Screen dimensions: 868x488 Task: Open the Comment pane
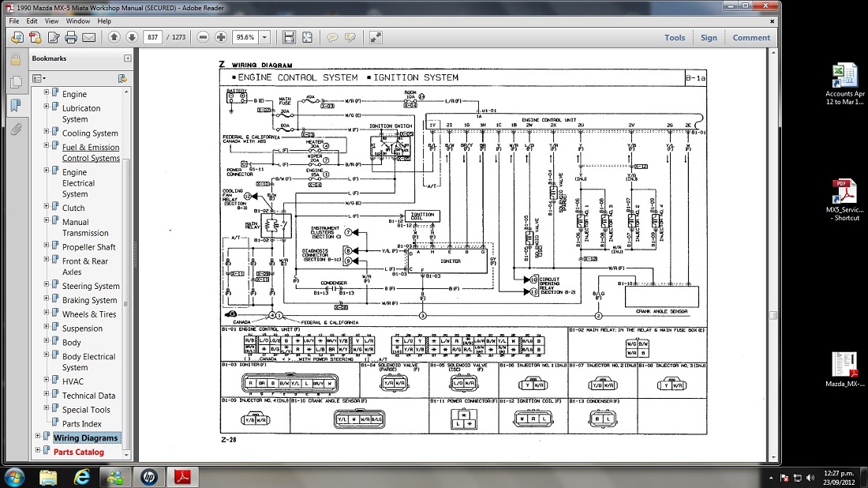coord(751,38)
